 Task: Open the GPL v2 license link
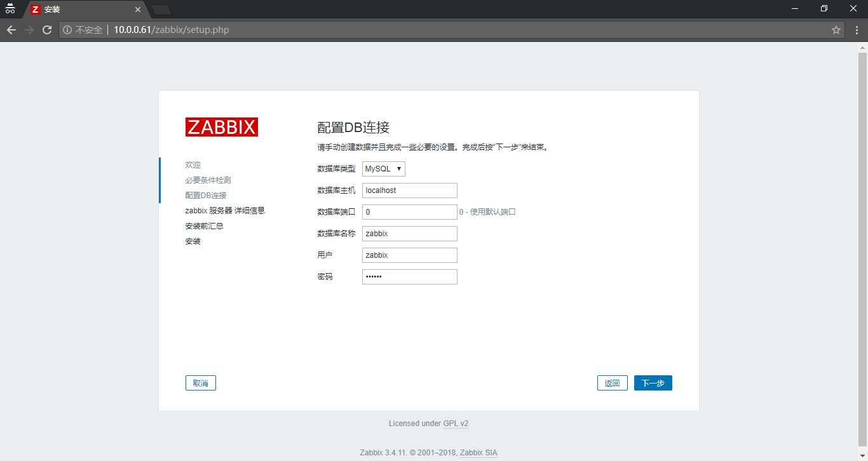point(456,424)
